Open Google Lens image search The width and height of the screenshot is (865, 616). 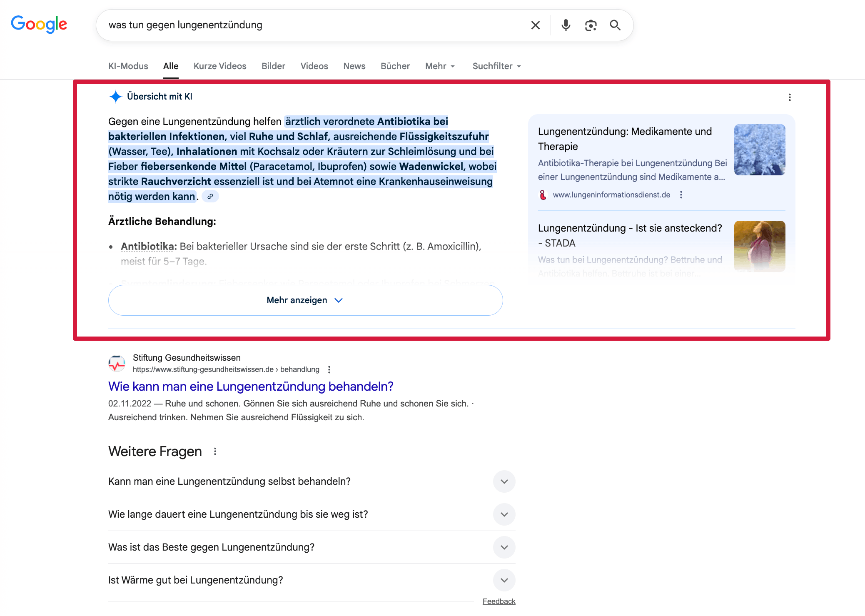point(591,25)
